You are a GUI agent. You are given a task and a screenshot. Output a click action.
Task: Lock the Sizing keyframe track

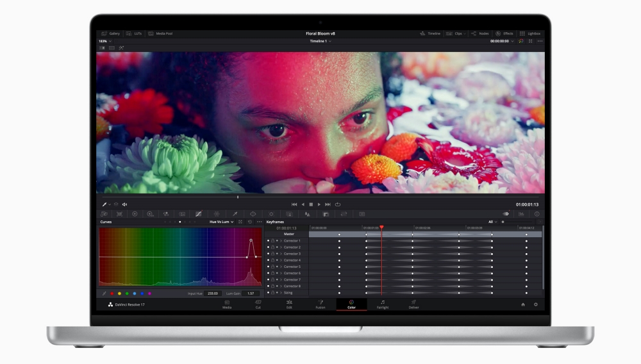coord(272,292)
